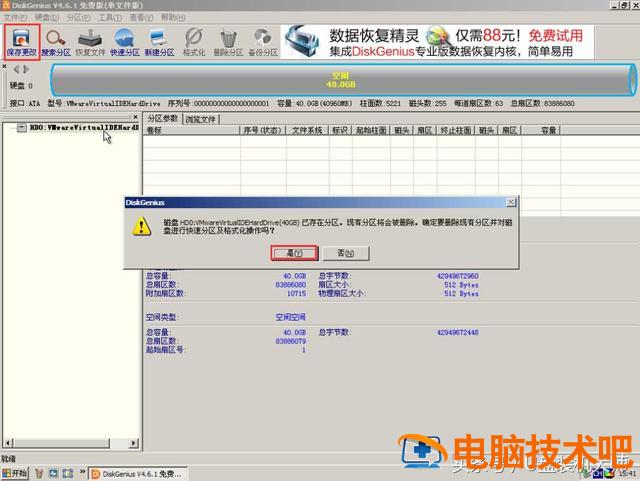This screenshot has width=640, height=481.
Task: Click the tree panel horizontal scrollbar thumb
Action: point(61,443)
